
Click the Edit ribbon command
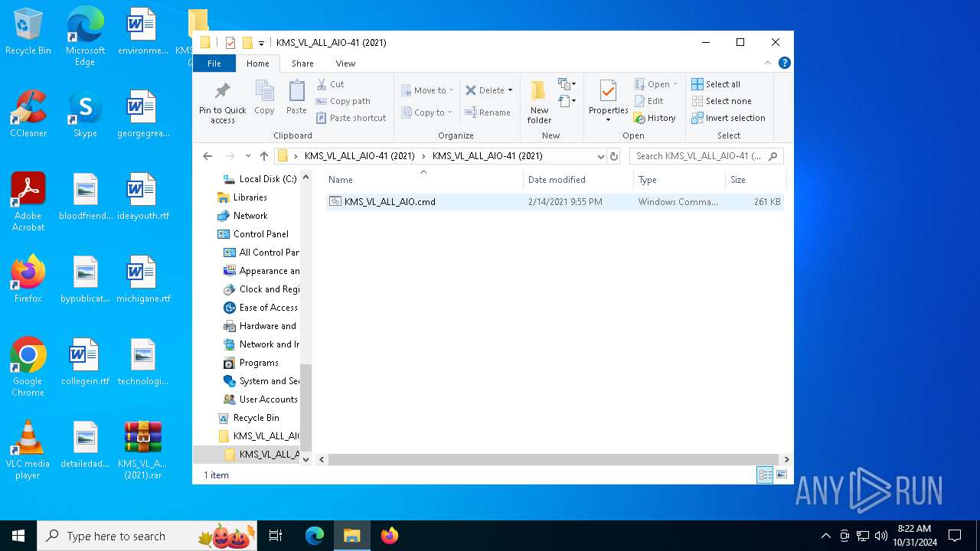pos(648,101)
